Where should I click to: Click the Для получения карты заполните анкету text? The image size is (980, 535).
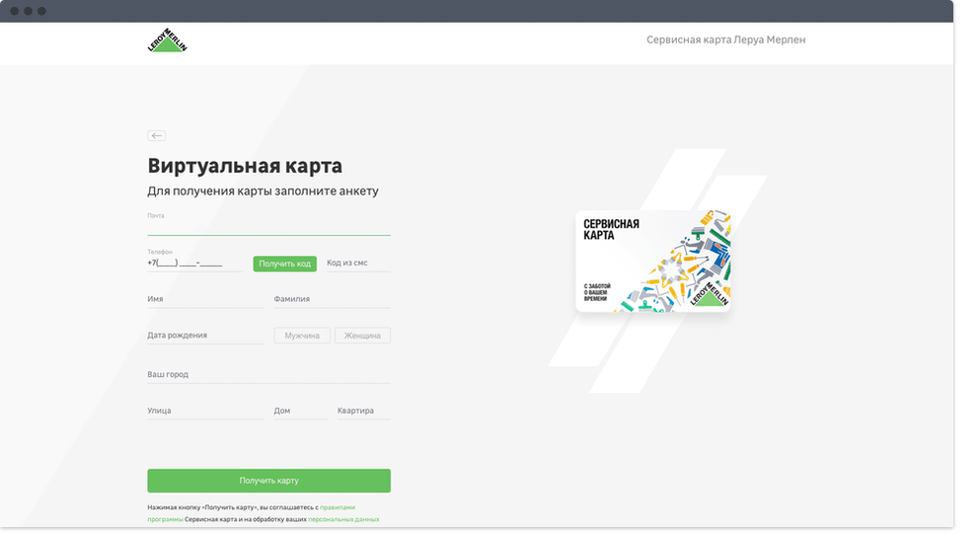[x=263, y=191]
